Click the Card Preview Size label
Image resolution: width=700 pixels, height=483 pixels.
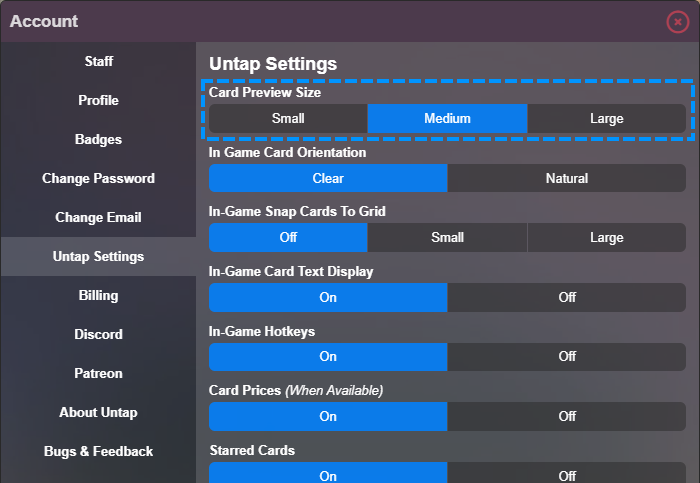265,92
